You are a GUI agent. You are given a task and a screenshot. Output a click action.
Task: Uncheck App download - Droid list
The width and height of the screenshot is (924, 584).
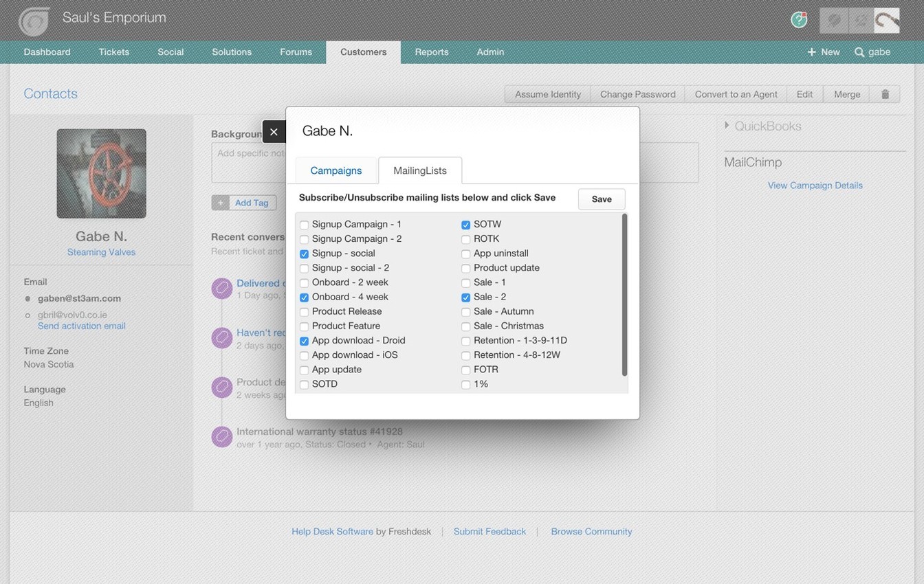[304, 341]
